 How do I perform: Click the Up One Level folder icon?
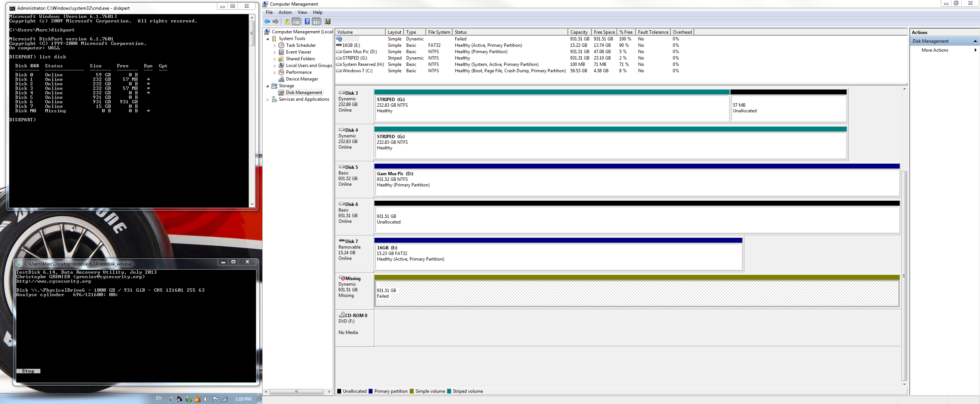(x=287, y=22)
